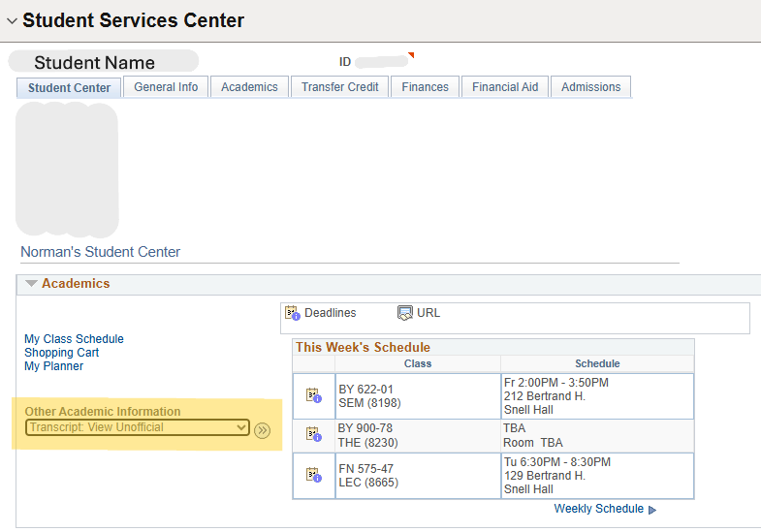Click the red corner marker next to ID
This screenshot has height=532, width=761.
[411, 55]
